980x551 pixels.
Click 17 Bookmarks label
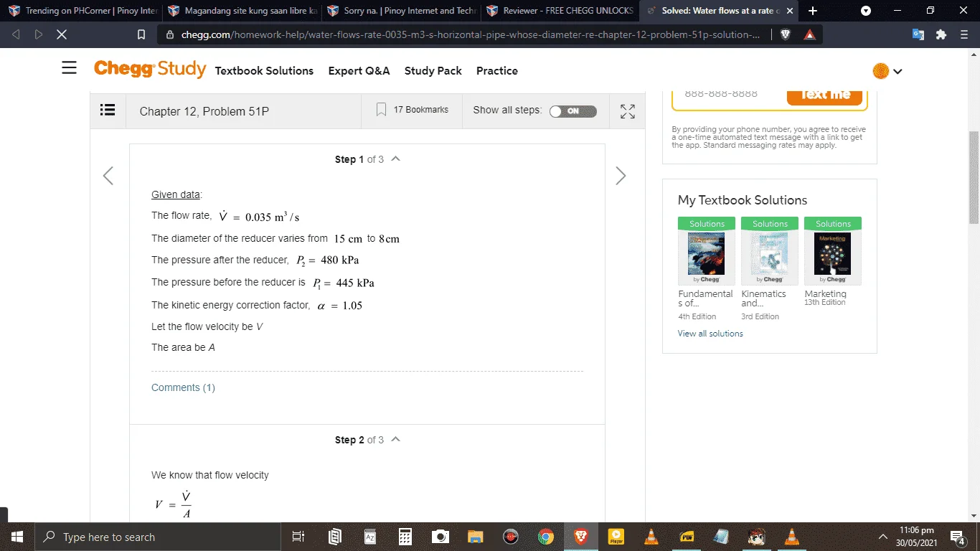click(x=420, y=110)
